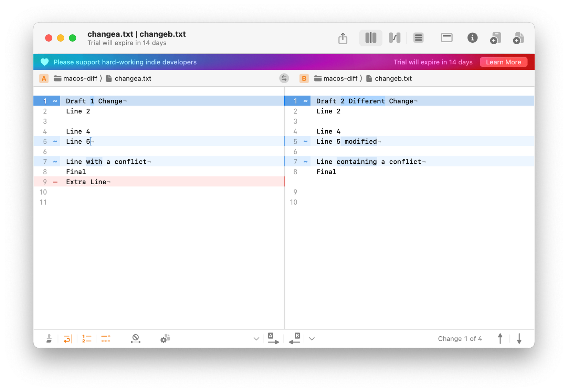Image resolution: width=568 pixels, height=392 pixels.
Task: Toggle line numbers display
Action: (x=86, y=339)
